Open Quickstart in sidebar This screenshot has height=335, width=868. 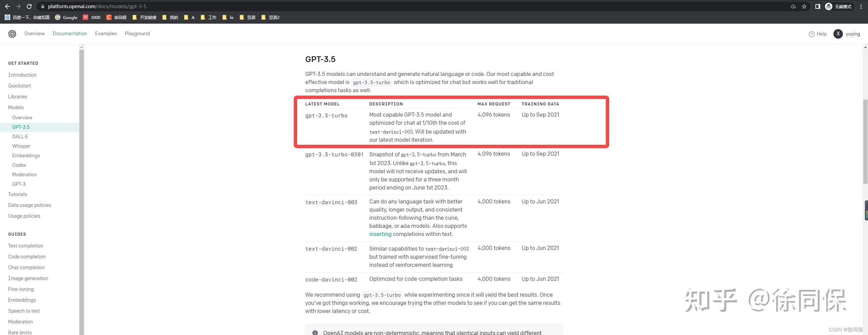[20, 86]
